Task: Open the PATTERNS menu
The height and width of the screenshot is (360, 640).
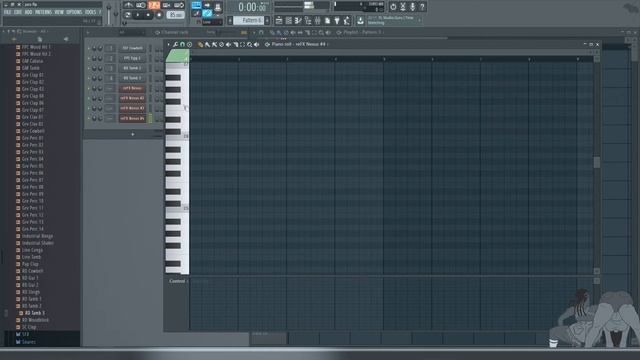Action: point(43,12)
